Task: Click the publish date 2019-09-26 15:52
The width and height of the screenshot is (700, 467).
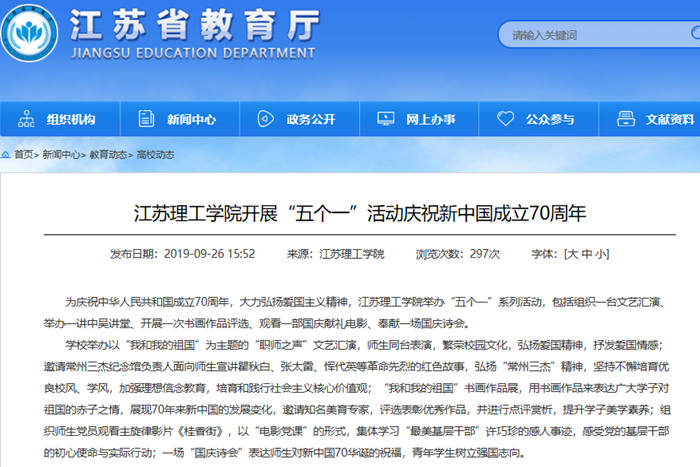Action: (x=209, y=254)
